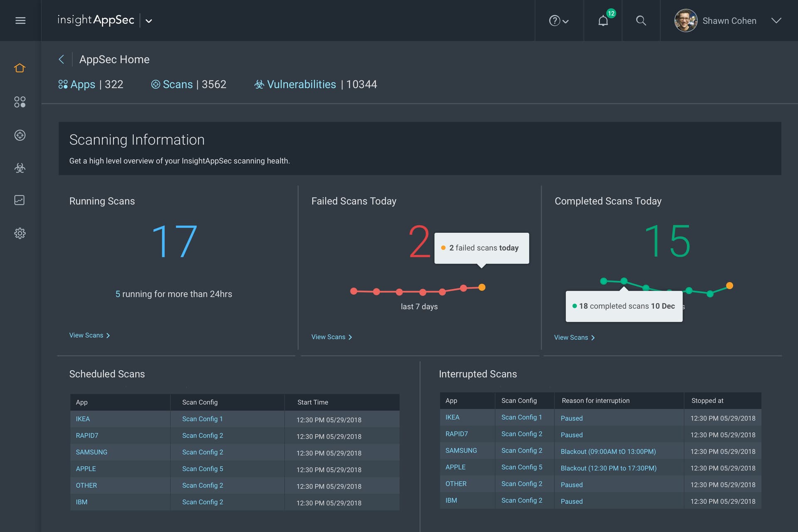The width and height of the screenshot is (798, 532).
Task: Click the Apps grid icon in the sidebar
Action: [x=20, y=101]
